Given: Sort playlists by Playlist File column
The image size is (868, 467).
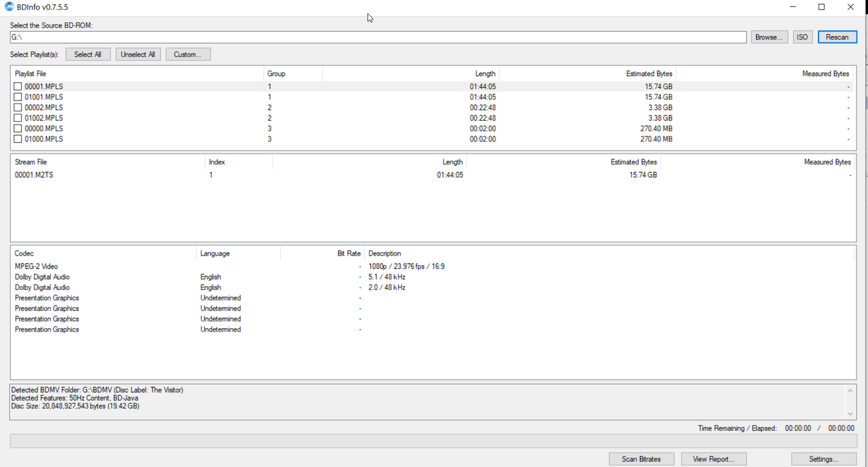Looking at the screenshot, I should (x=138, y=73).
